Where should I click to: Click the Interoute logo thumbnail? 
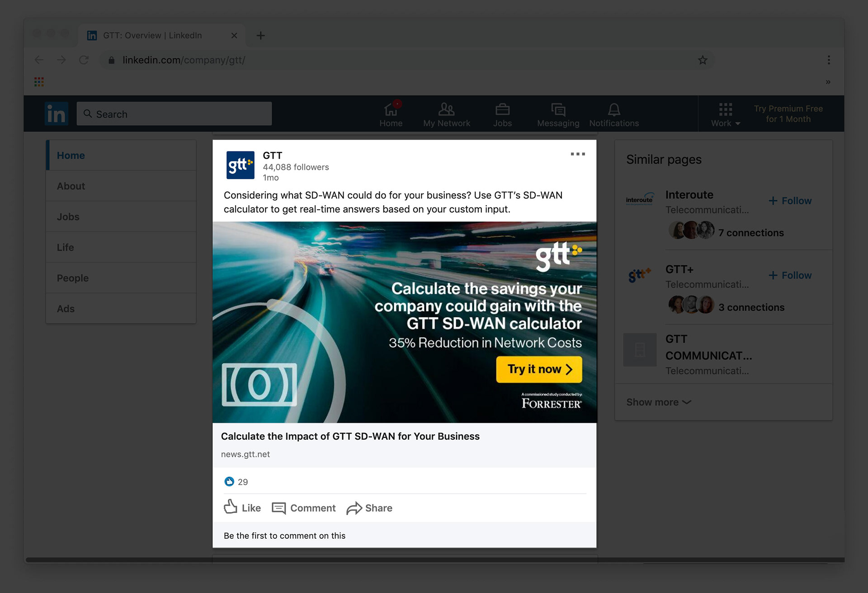pyautogui.click(x=640, y=199)
